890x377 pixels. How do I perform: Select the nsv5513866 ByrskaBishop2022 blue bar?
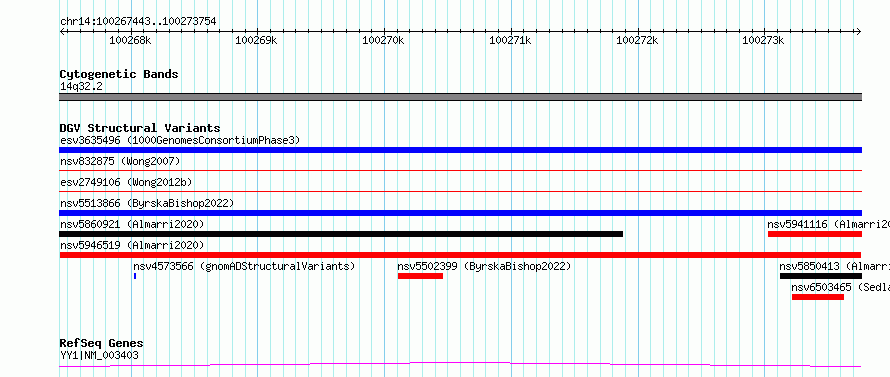tap(460, 213)
